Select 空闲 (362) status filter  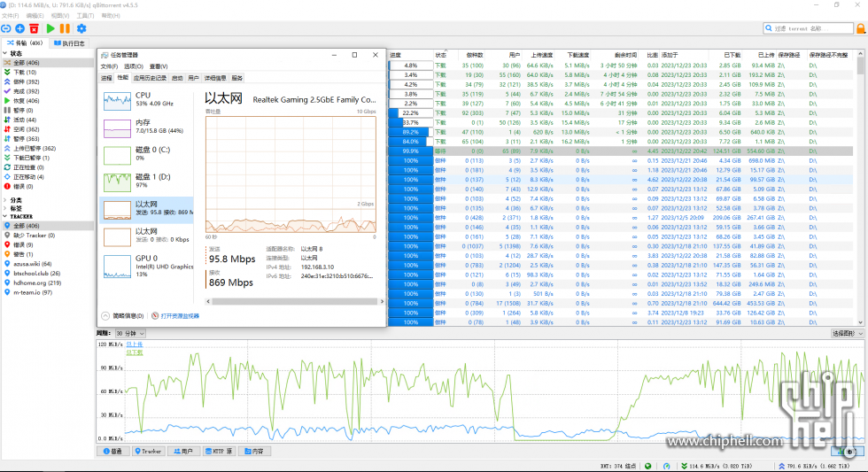click(x=26, y=129)
